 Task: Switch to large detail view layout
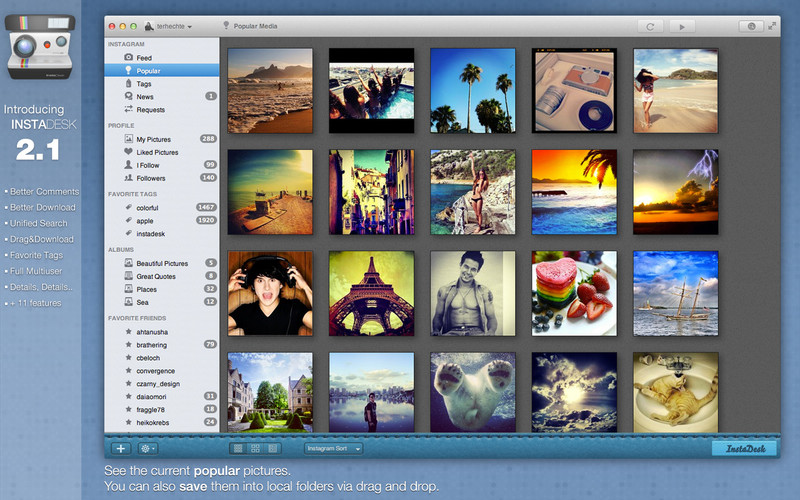pyautogui.click(x=272, y=448)
